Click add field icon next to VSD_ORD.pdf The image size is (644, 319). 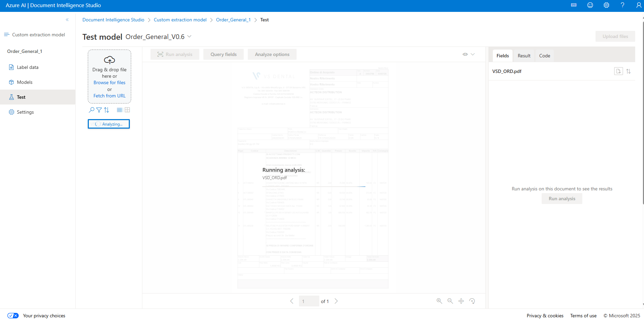click(x=619, y=71)
